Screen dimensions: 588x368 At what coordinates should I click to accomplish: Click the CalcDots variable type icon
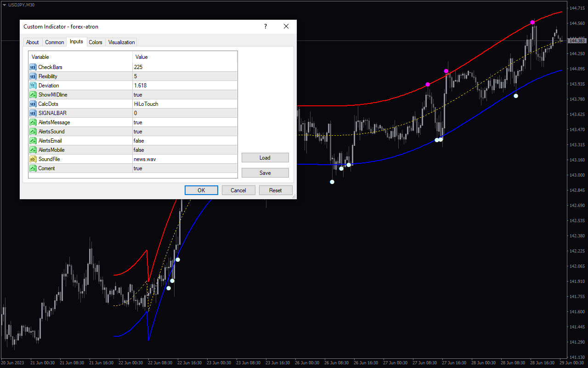click(33, 104)
